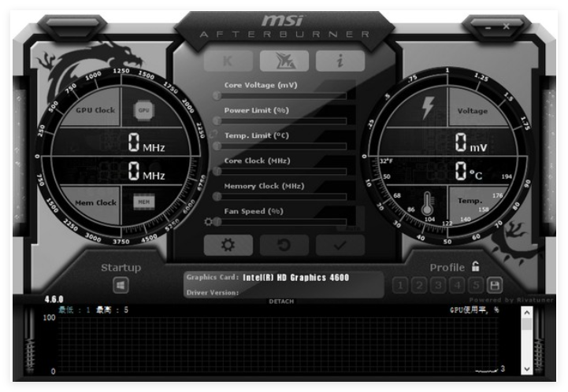Click the 4.6.0 version number

pos(54,299)
